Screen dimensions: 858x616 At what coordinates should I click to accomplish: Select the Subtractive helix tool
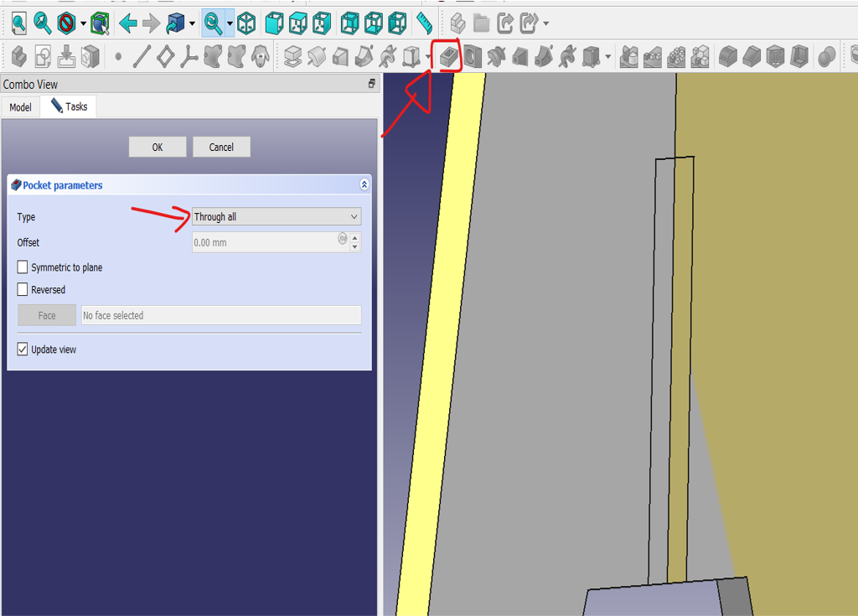567,56
